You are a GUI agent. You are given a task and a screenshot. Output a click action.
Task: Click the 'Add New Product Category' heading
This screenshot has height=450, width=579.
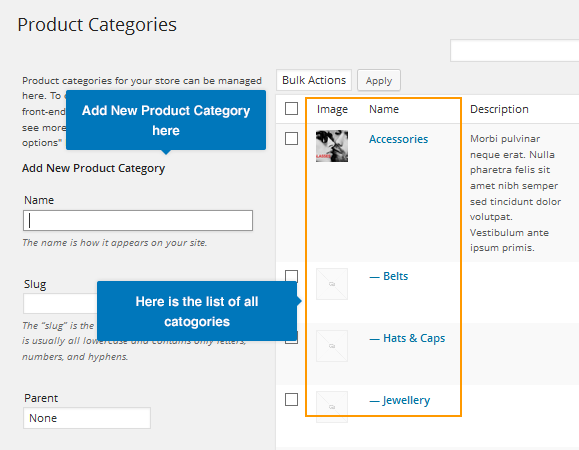tap(93, 168)
